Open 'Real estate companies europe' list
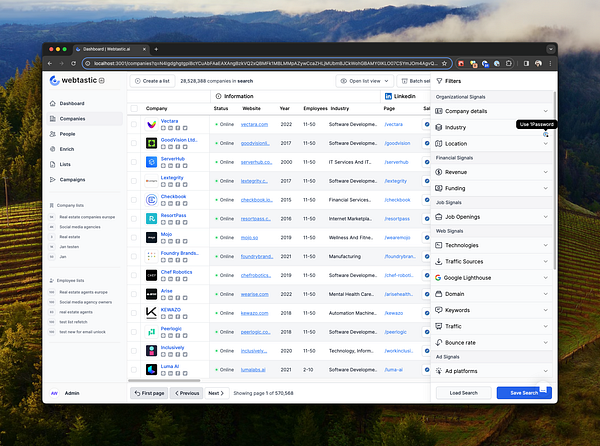Screen dimensions: 600x446 [87, 217]
